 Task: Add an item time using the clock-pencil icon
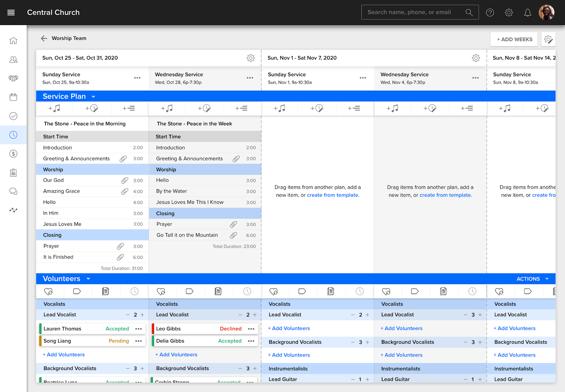tap(92, 108)
